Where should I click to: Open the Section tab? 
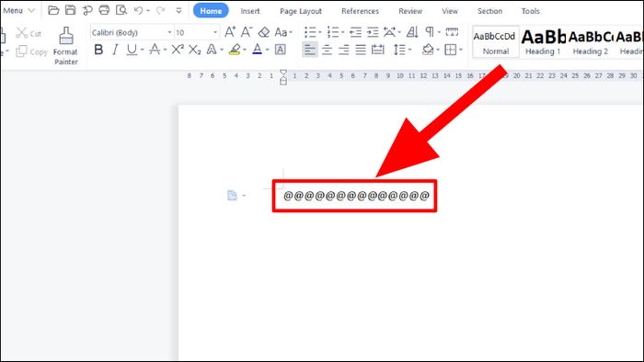[489, 11]
